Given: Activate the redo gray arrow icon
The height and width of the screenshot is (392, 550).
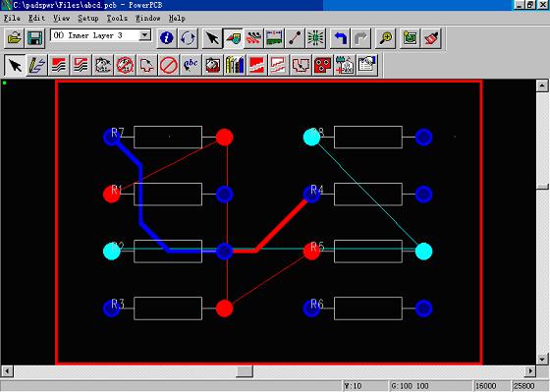Looking at the screenshot, I should tap(360, 38).
